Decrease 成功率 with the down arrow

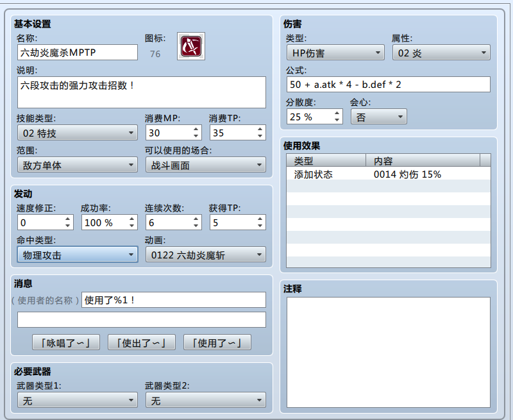click(x=131, y=226)
